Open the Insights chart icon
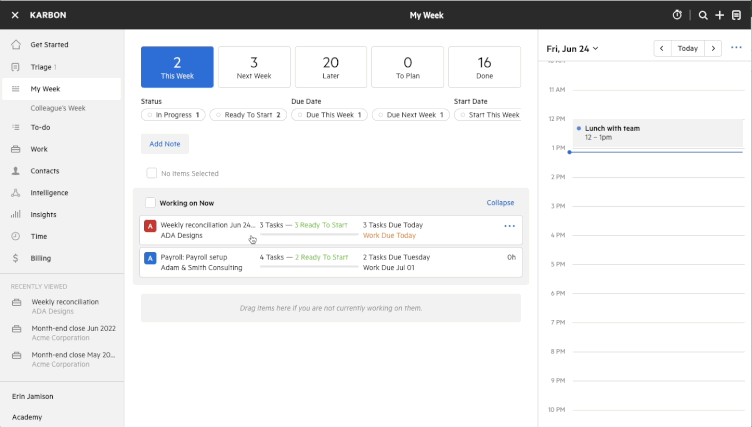Viewport: 752px width, 427px height. [x=15, y=214]
